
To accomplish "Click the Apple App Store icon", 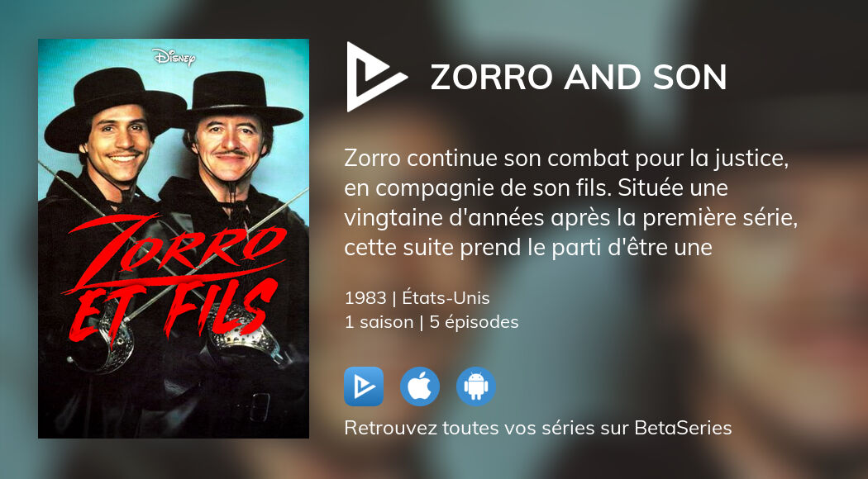I will [420, 387].
